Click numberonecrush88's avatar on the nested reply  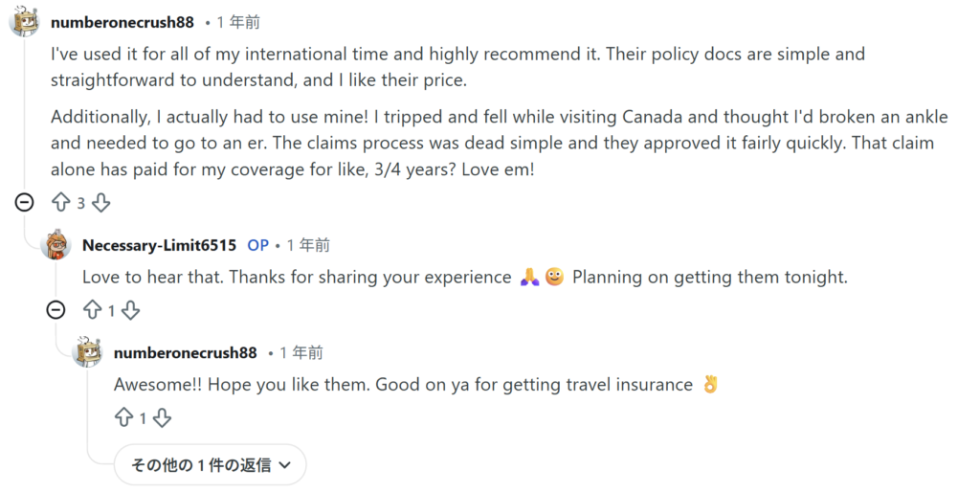(88, 352)
